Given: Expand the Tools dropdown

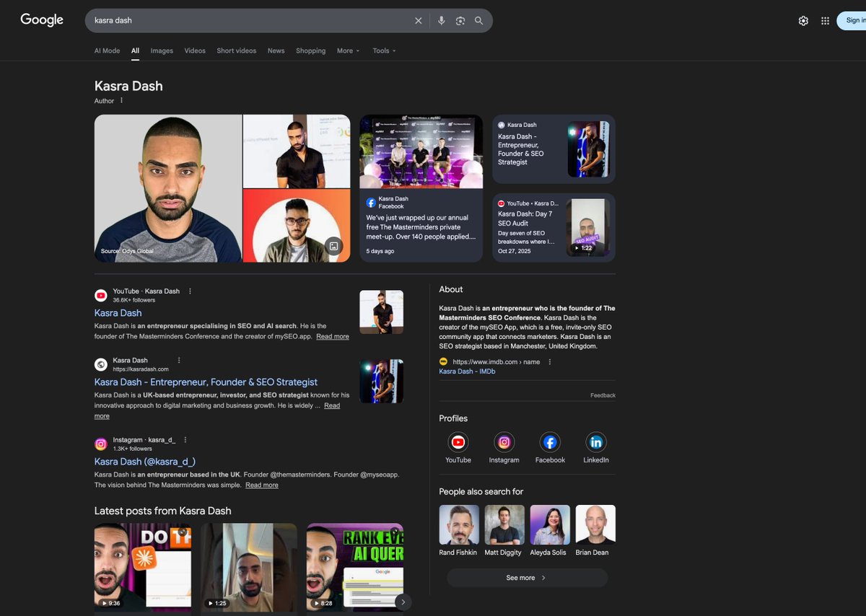Looking at the screenshot, I should coord(383,50).
